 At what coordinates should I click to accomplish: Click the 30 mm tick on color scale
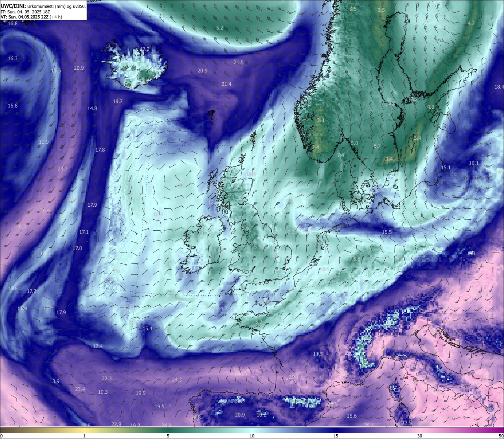coord(420,436)
